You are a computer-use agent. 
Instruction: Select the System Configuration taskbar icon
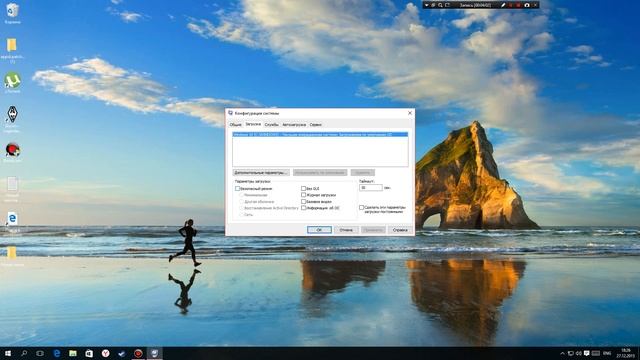point(154,353)
